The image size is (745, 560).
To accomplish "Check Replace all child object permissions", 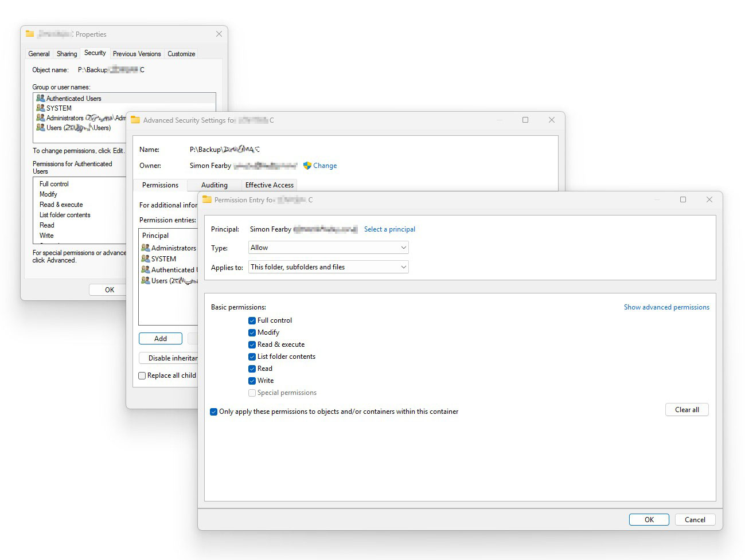I will (x=142, y=375).
